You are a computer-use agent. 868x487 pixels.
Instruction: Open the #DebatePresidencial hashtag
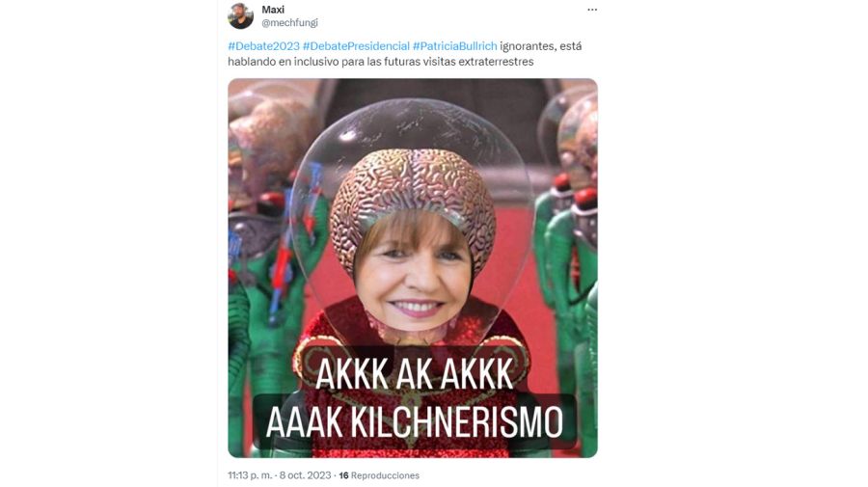[356, 46]
